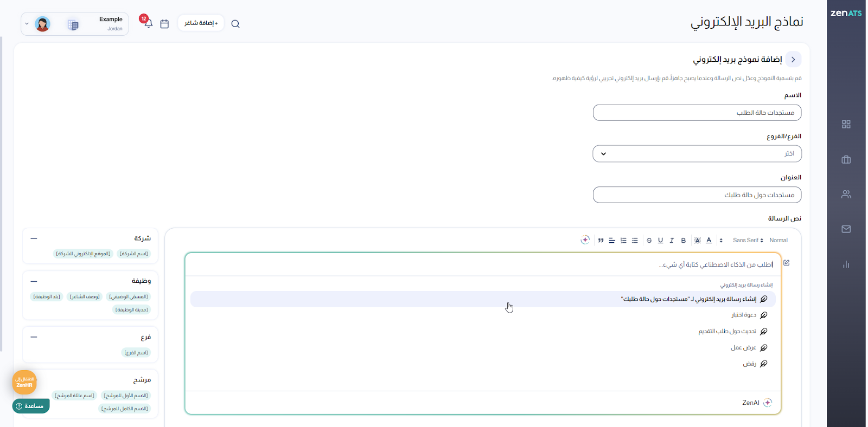The width and height of the screenshot is (868, 427).
Task: Open the ZenAI assistant from the editor toolbar
Action: pos(585,240)
